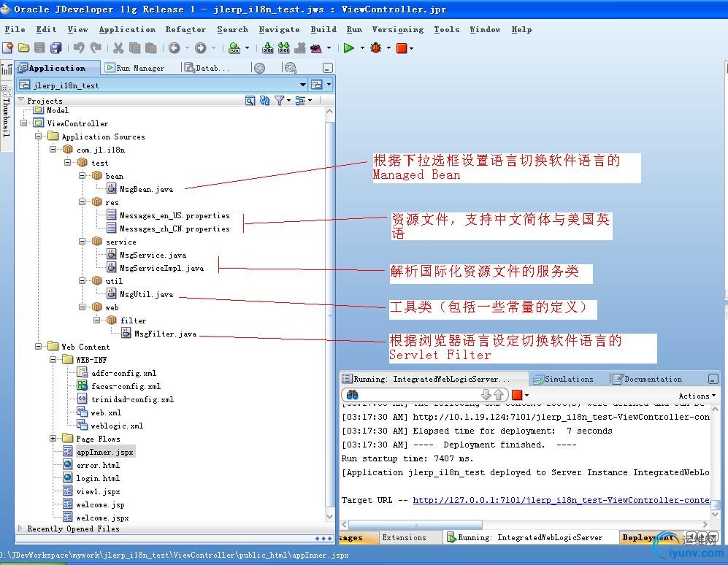Click the Projects tree vertical scrollbar
Viewport: 728px width, 565px height.
(x=329, y=313)
